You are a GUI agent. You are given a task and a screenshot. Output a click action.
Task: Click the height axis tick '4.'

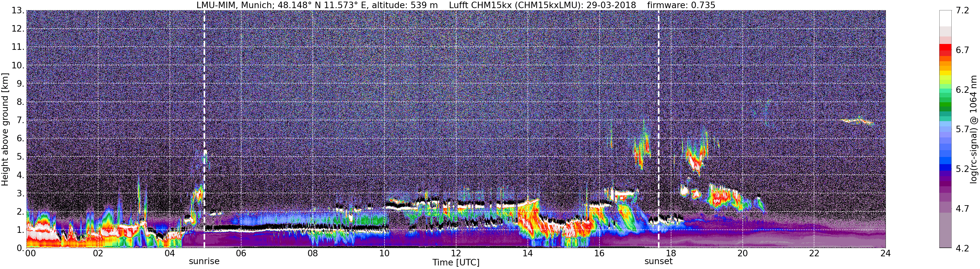coord(21,175)
